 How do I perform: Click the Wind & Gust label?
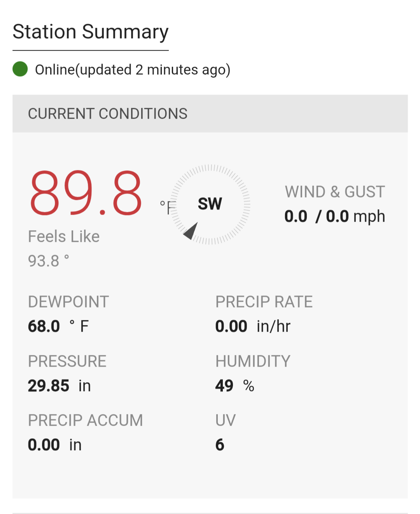(335, 192)
